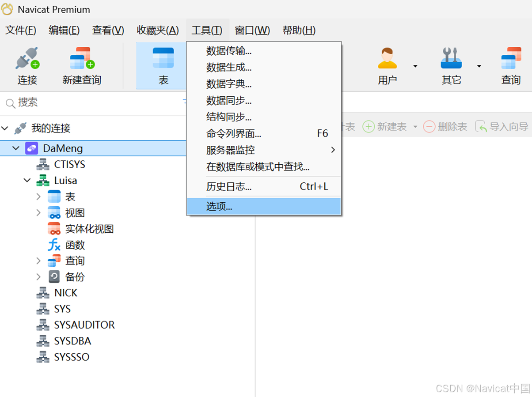This screenshot has height=397, width=532.
Task: Click the 查询 query icon in tree
Action: 54,261
